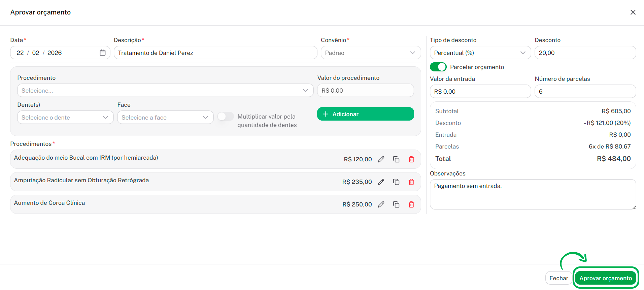This screenshot has width=644, height=290.
Task: Click the Adicionar button
Action: [365, 114]
